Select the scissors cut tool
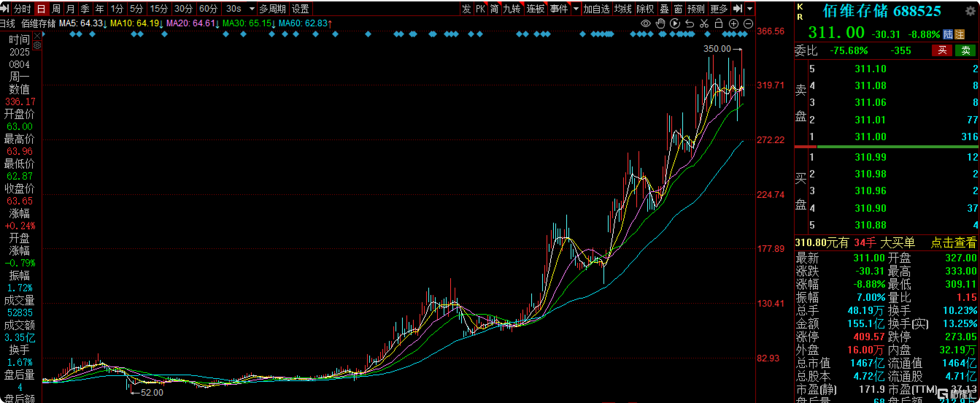The width and height of the screenshot is (980, 403). point(704,24)
